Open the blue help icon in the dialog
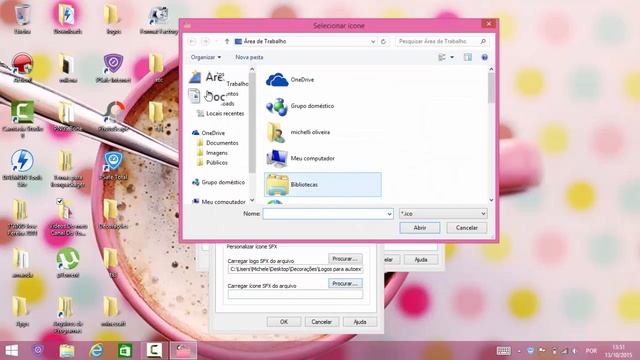Screen dimensions: 640x360 [x=484, y=57]
